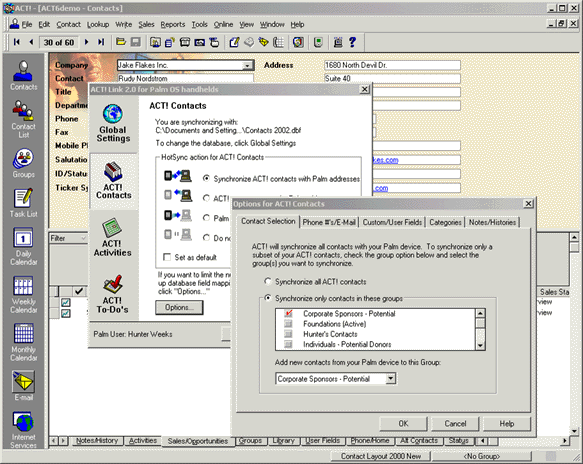Open the Filter dropdown
Image resolution: width=583 pixels, height=464 pixels.
pos(83,238)
